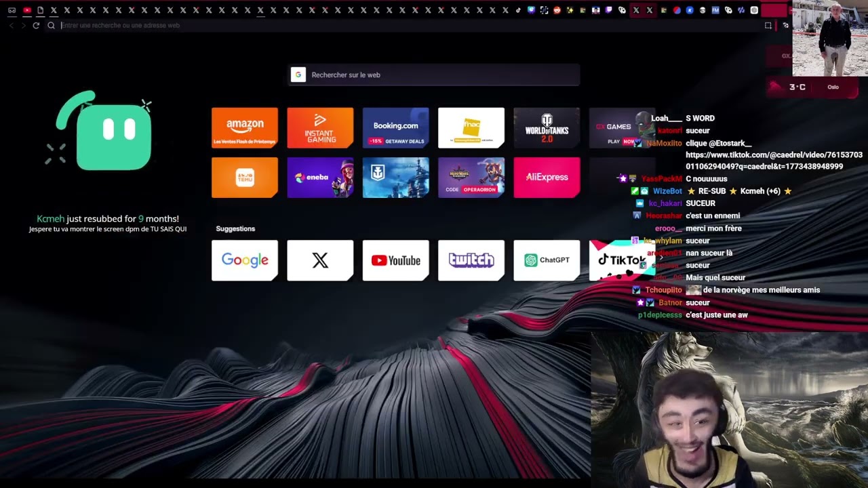Open the Booking.com speed dial tile

[396, 127]
